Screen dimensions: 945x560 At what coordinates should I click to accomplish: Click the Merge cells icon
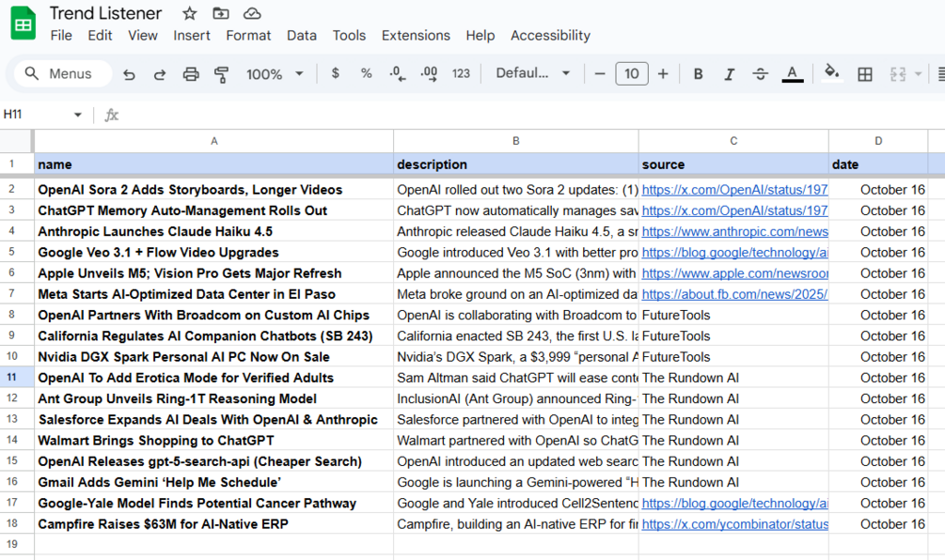click(897, 74)
